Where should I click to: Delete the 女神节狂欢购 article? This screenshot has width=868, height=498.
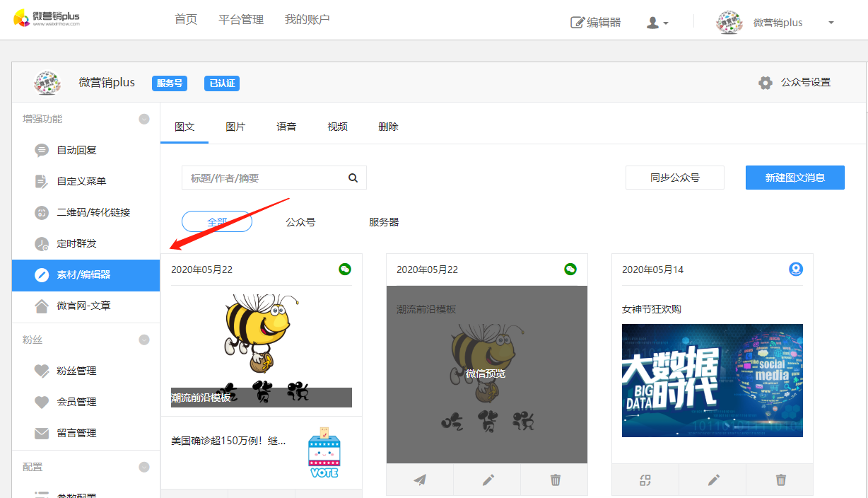click(x=780, y=480)
